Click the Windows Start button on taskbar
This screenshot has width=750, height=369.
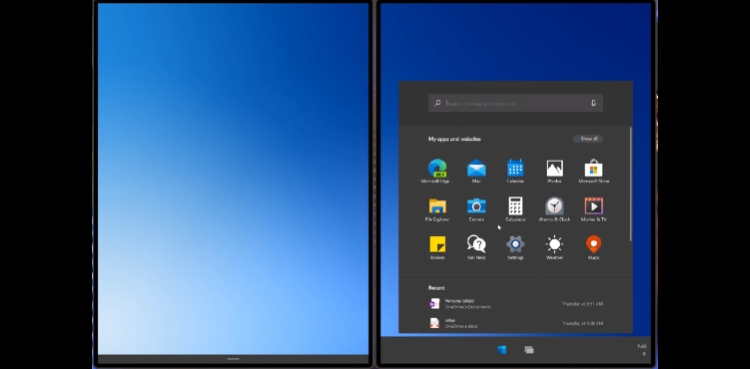502,350
